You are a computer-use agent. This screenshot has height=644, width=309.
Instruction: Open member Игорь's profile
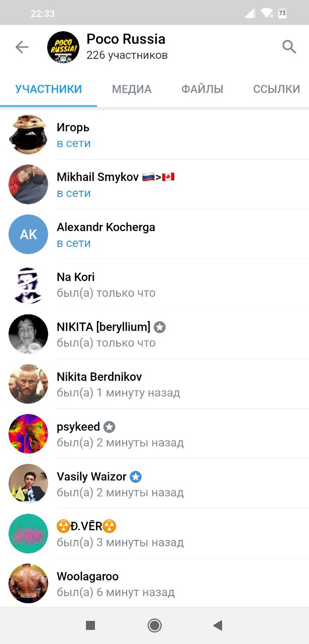(x=154, y=134)
